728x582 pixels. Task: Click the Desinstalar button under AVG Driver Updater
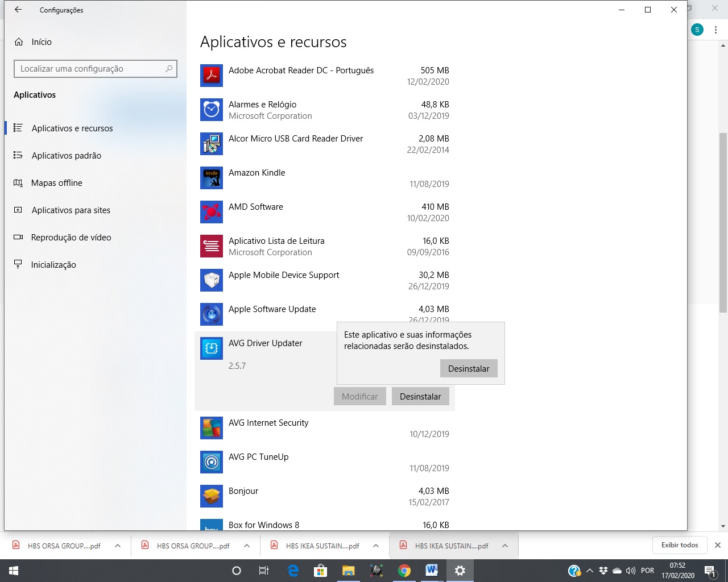(x=420, y=396)
